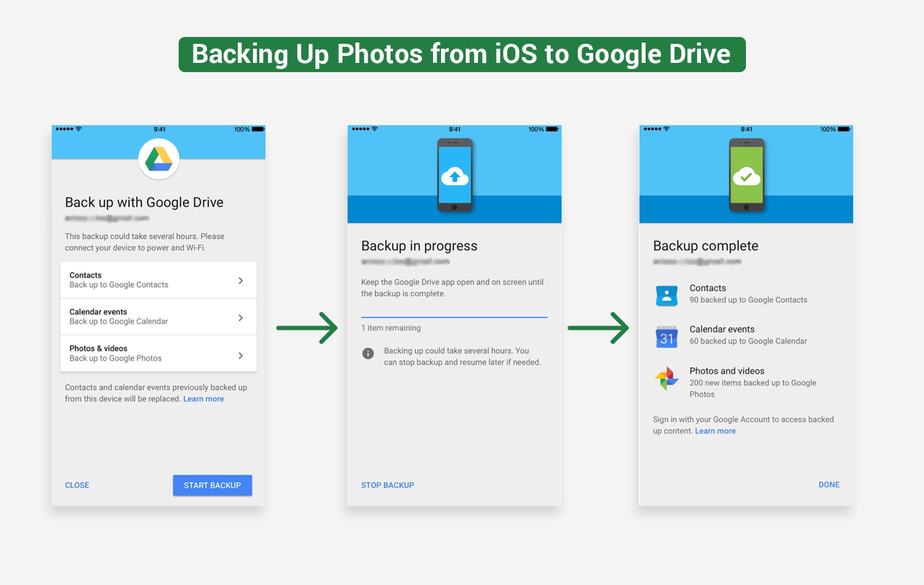This screenshot has height=585, width=924.
Task: Click the Google Photos pinwheel icon
Action: click(x=667, y=378)
